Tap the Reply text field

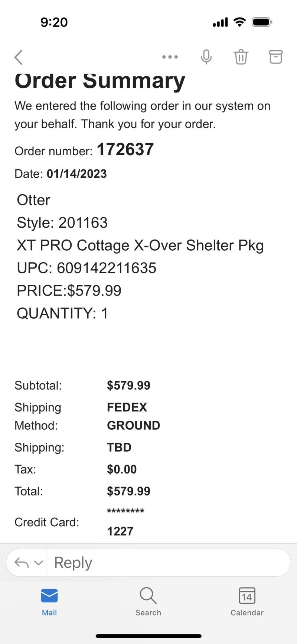click(x=168, y=563)
